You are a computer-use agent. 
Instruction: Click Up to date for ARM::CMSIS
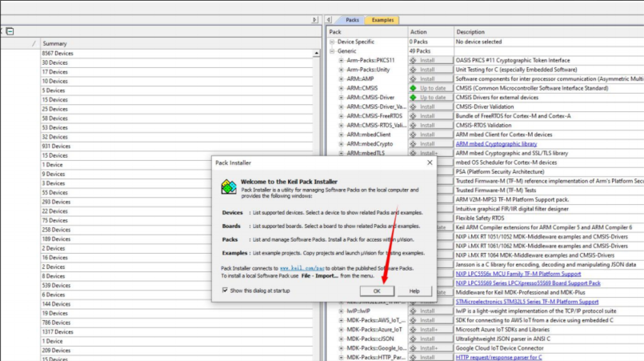pyautogui.click(x=431, y=88)
